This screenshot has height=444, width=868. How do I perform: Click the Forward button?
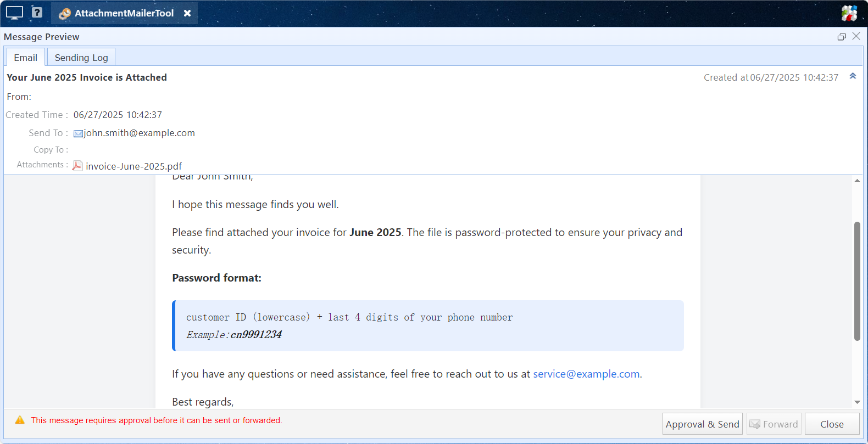(x=774, y=424)
